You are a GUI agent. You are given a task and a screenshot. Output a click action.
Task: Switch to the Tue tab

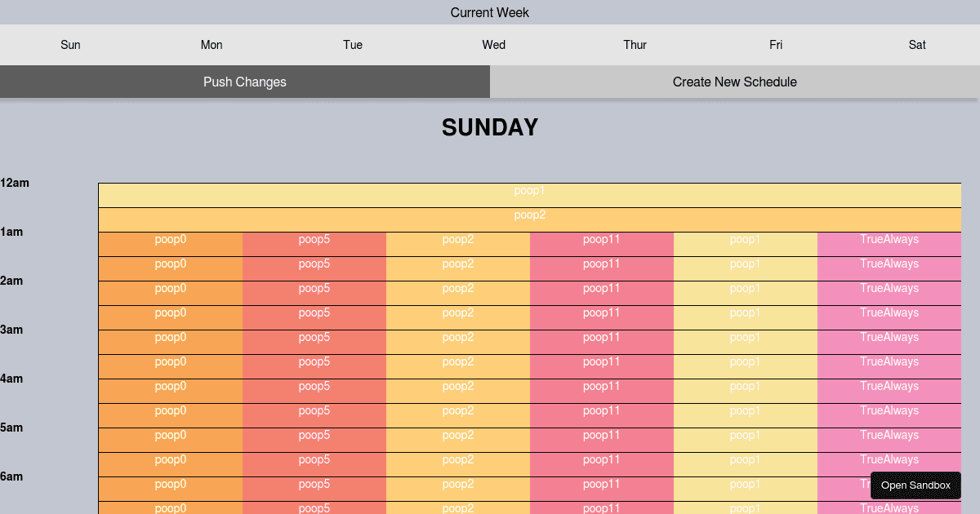coord(353,45)
